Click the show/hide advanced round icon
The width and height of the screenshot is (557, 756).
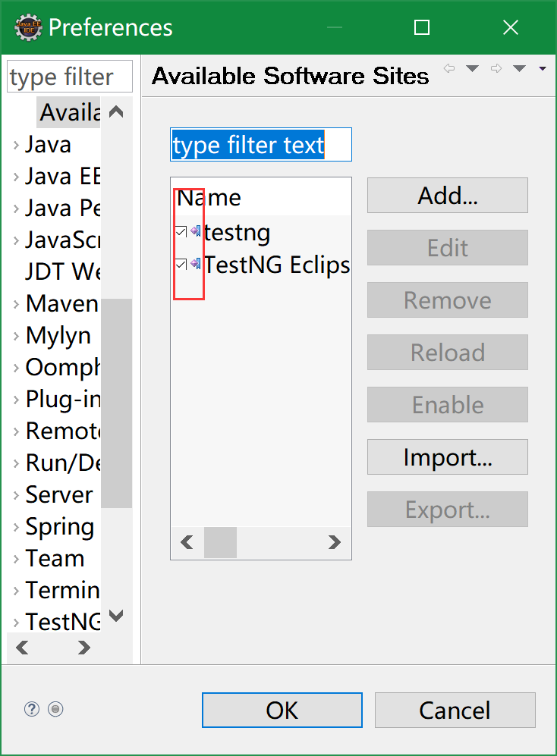55,709
